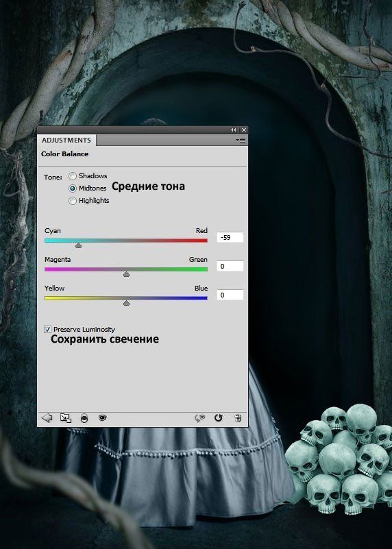Click the reset adjustment defaults icon

219,417
